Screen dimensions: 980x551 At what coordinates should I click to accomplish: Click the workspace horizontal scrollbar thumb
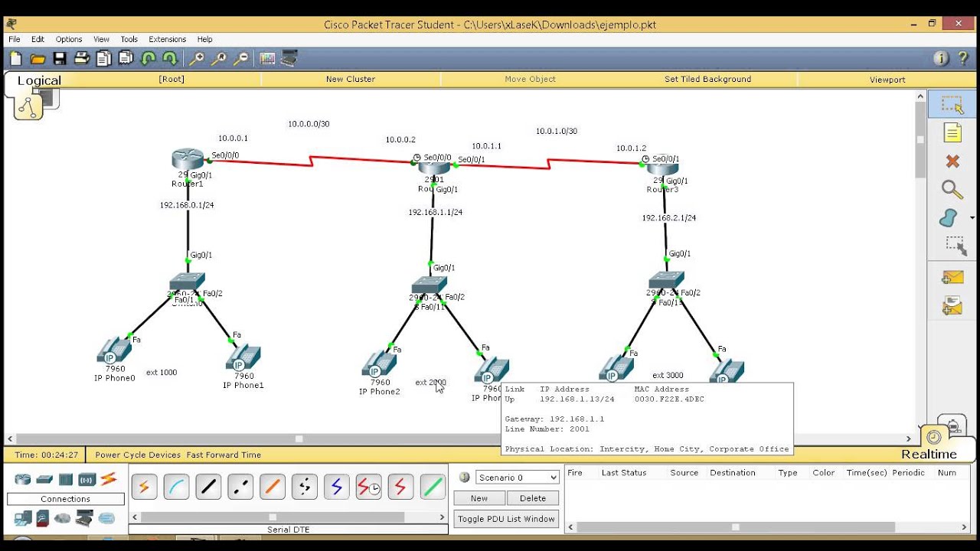click(x=299, y=439)
